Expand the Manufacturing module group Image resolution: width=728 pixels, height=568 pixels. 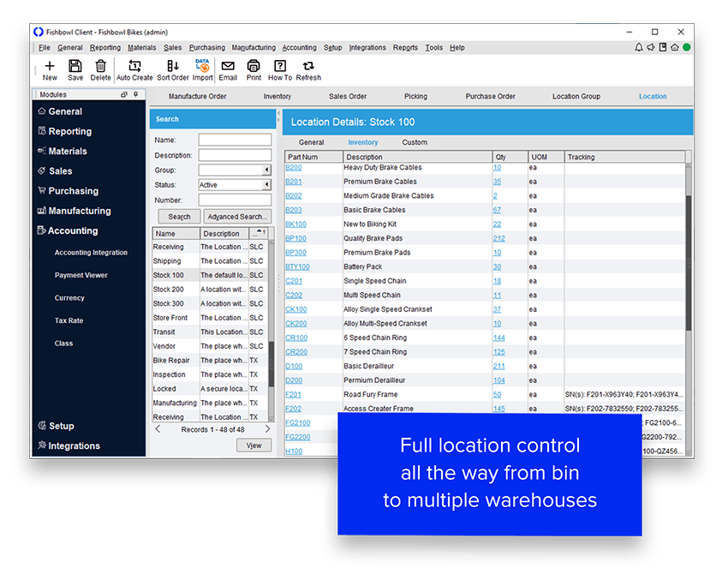click(75, 211)
